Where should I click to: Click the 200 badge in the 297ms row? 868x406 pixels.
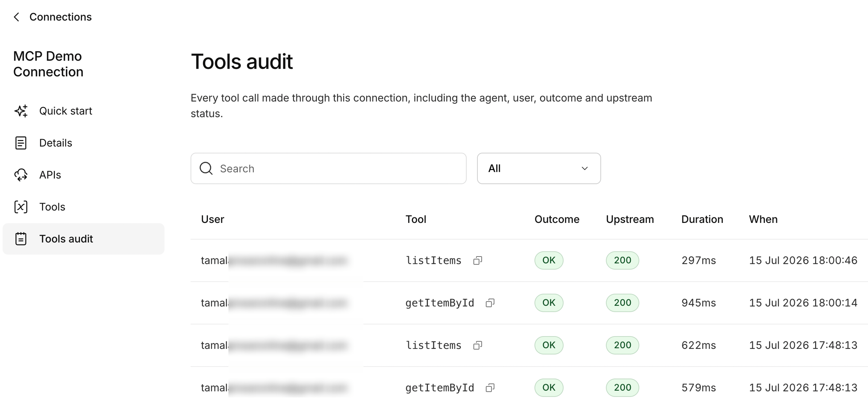(x=622, y=260)
